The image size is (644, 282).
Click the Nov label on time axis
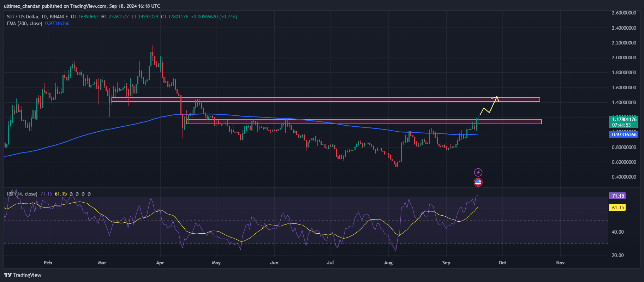coord(560,263)
